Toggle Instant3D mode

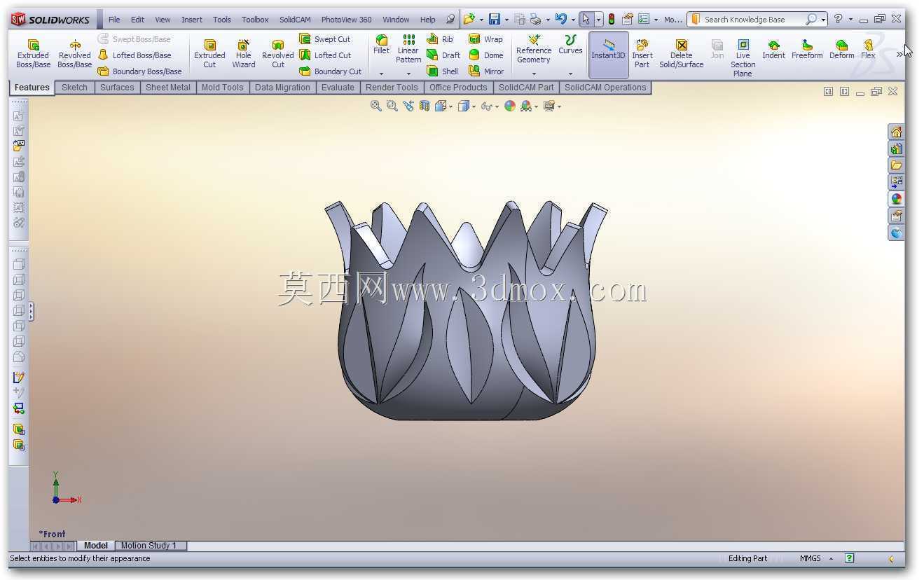tap(608, 54)
